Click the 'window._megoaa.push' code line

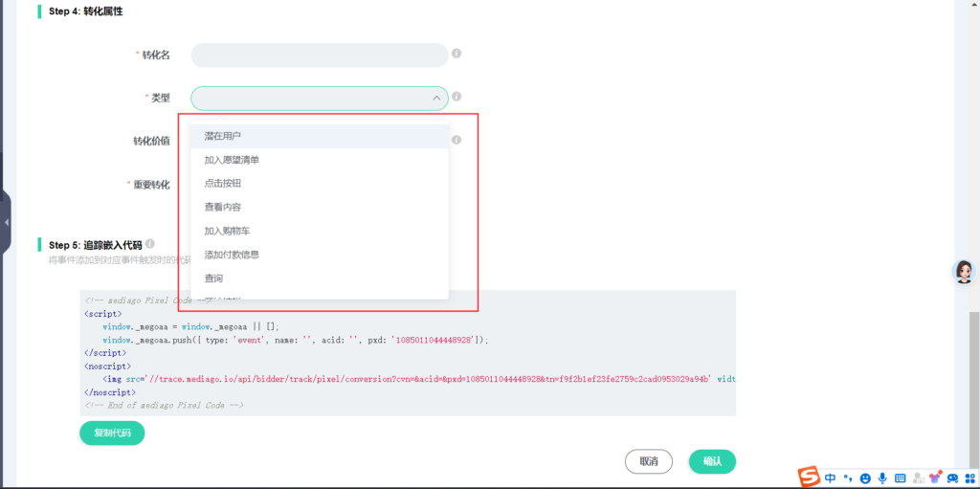[295, 340]
